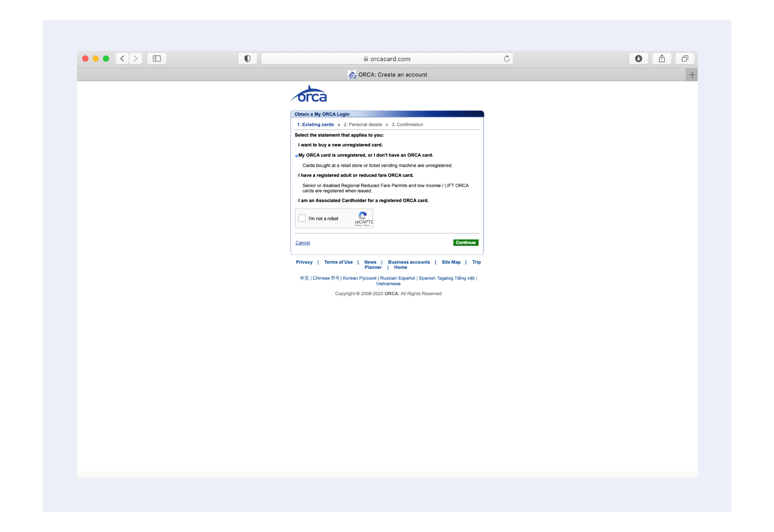Image resolution: width=774 pixels, height=532 pixels.
Task: Open the privacy report shield icon
Action: pos(247,59)
